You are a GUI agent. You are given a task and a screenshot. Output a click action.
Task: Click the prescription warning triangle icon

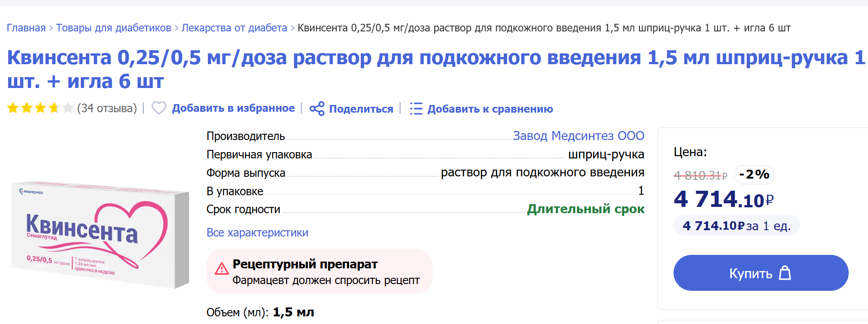[x=221, y=269]
